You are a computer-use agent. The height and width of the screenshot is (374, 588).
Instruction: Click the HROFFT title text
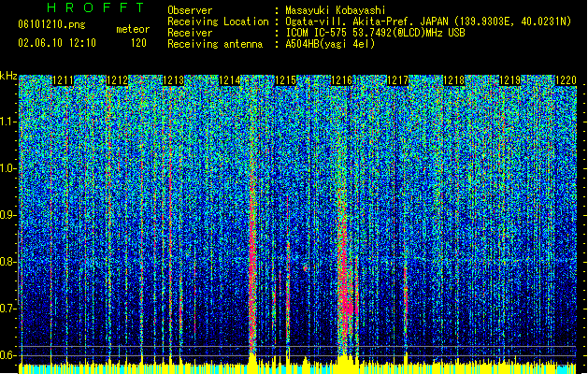95,7
